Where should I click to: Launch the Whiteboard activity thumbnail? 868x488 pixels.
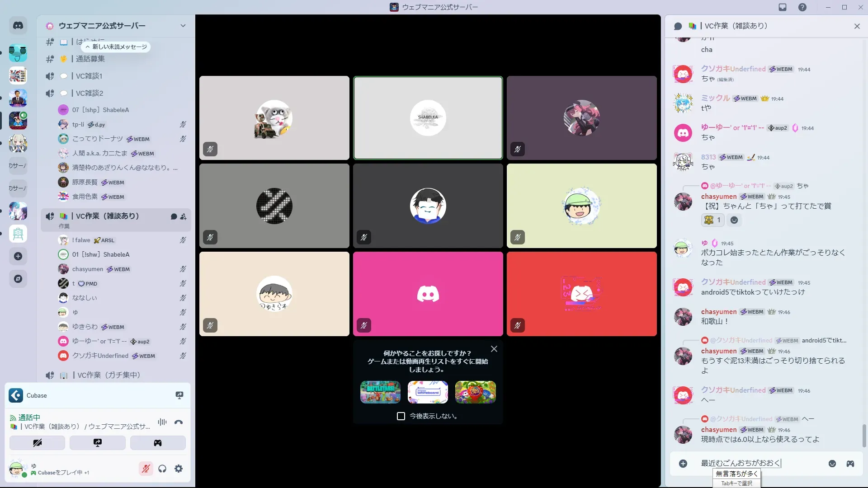coord(428,392)
